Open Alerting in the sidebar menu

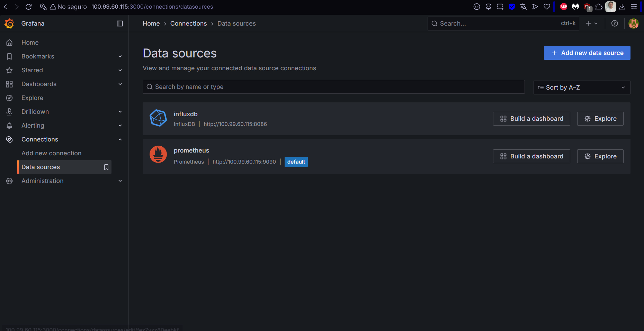33,126
